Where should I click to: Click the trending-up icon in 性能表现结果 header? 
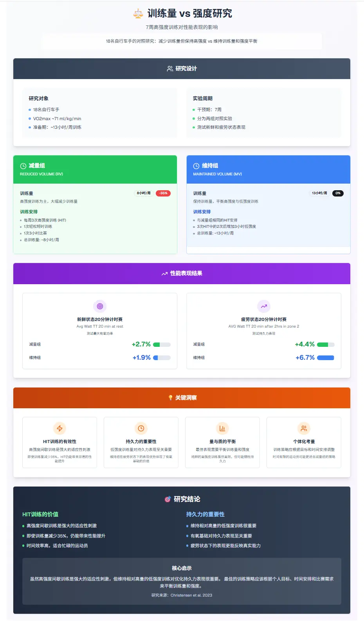pyautogui.click(x=164, y=274)
